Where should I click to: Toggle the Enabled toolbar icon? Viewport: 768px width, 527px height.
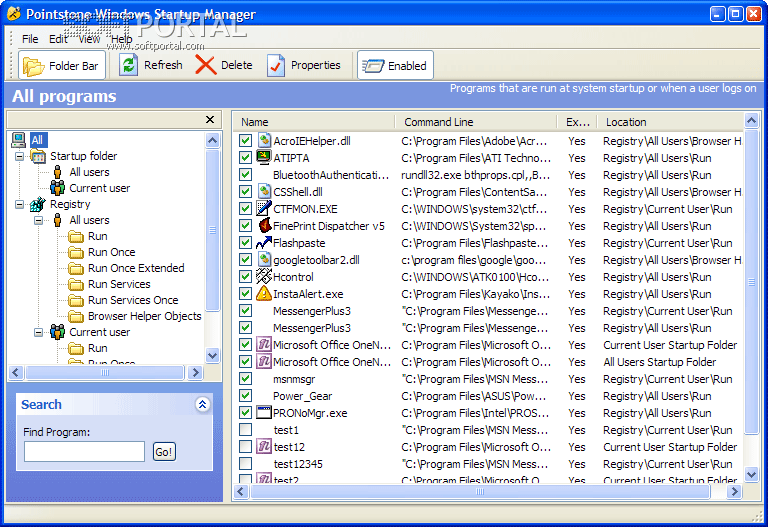[x=373, y=66]
